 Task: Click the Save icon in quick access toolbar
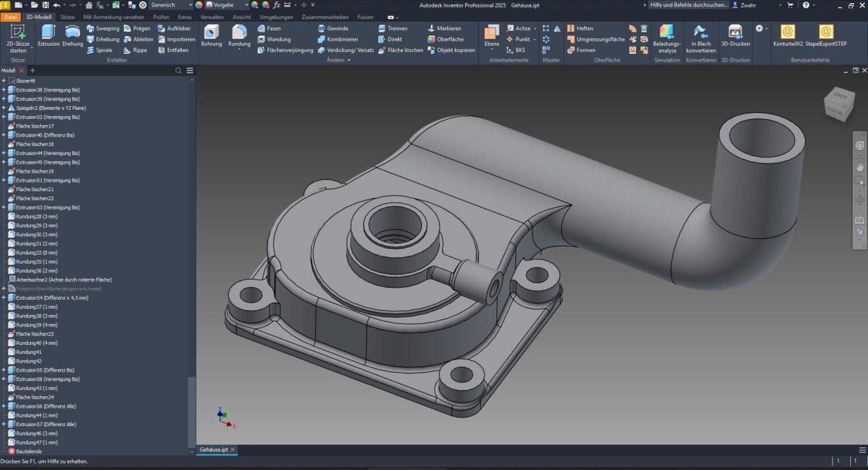click(46, 4)
